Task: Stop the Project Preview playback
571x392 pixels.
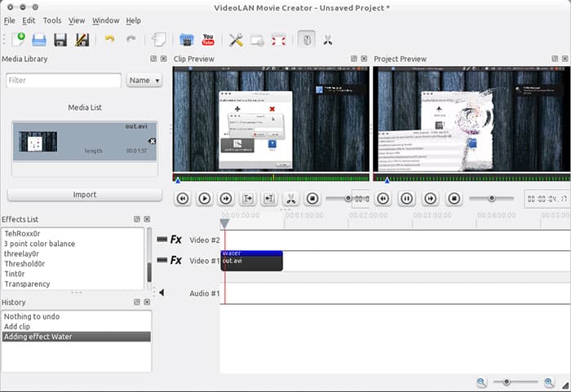Action: 454,198
